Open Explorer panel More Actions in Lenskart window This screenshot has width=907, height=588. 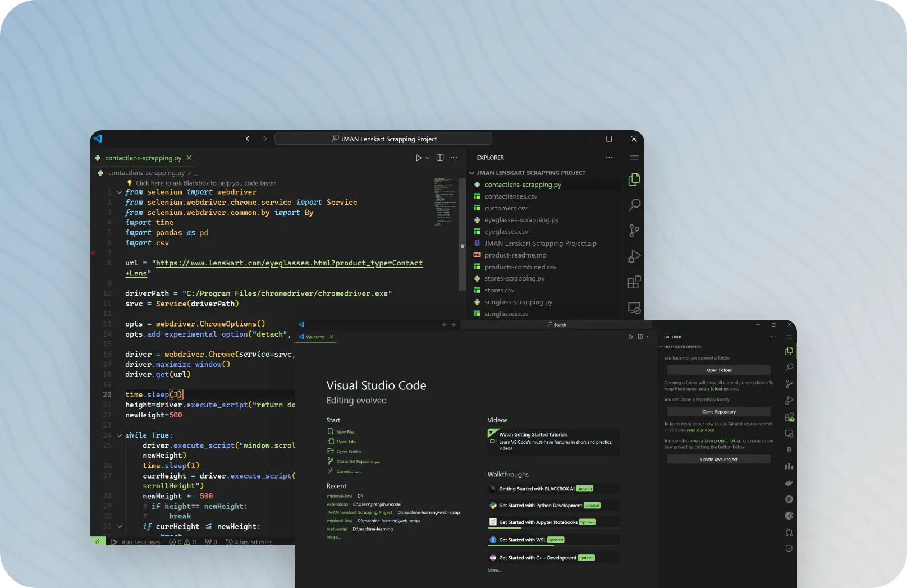pos(610,158)
